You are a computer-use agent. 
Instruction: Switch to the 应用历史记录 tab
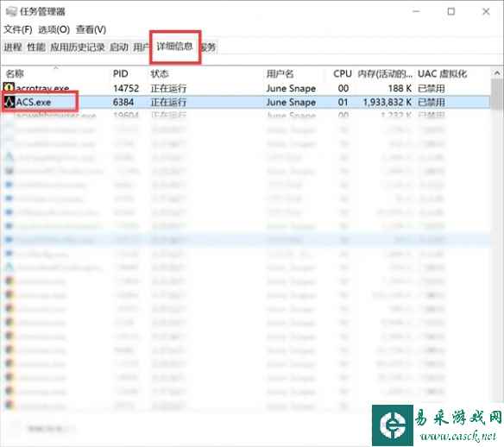tap(78, 47)
